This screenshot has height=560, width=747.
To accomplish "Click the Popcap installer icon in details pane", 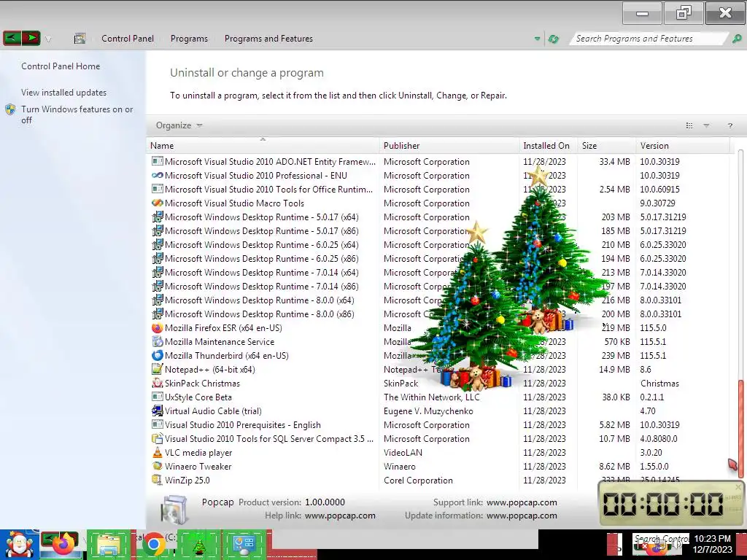I will tap(174, 510).
